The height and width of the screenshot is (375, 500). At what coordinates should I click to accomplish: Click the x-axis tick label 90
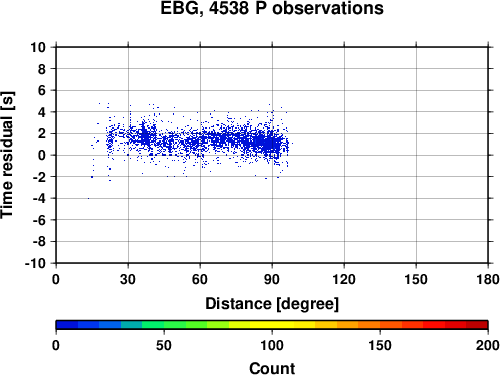click(x=272, y=279)
